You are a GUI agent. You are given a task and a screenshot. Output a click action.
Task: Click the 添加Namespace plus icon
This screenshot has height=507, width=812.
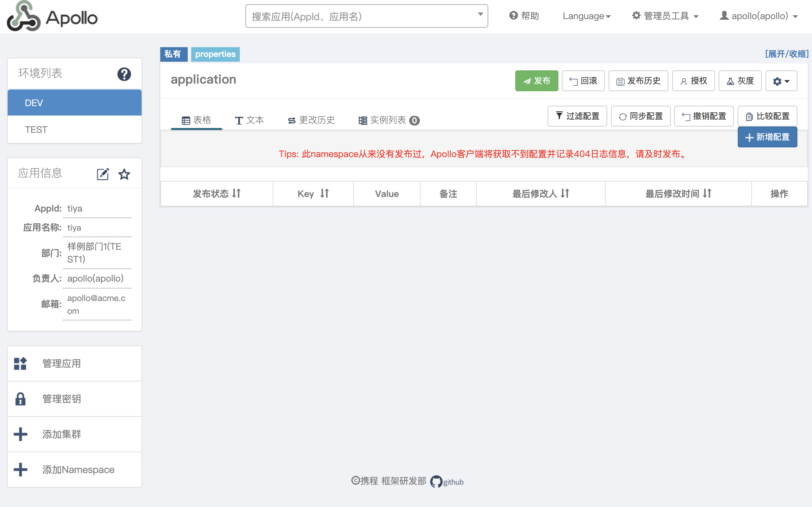pyautogui.click(x=20, y=470)
